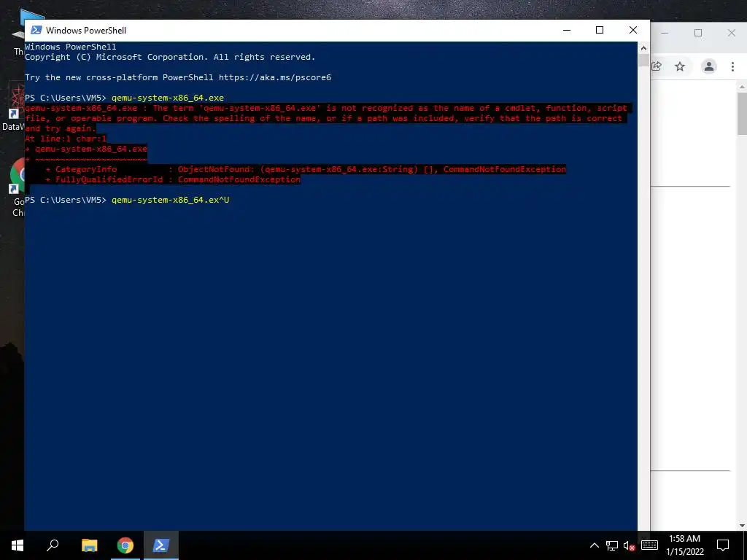Open the touch keyboard tray icon
This screenshot has height=560, width=747.
pyautogui.click(x=649, y=545)
